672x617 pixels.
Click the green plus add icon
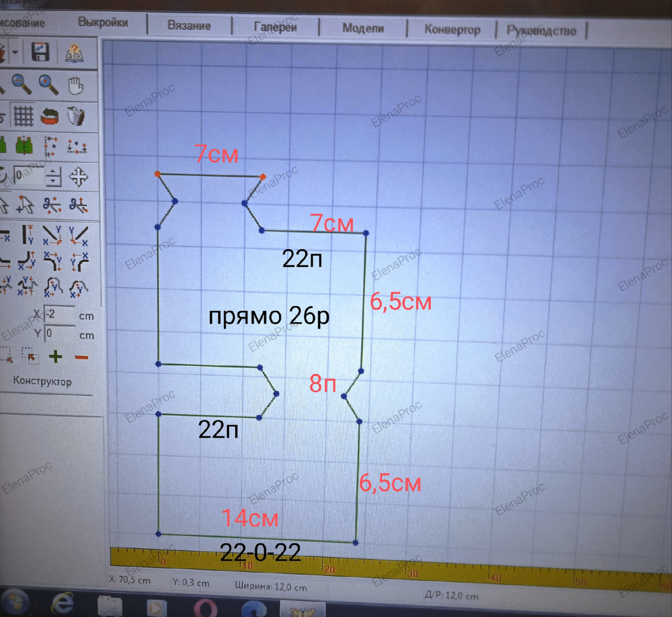[x=55, y=356]
